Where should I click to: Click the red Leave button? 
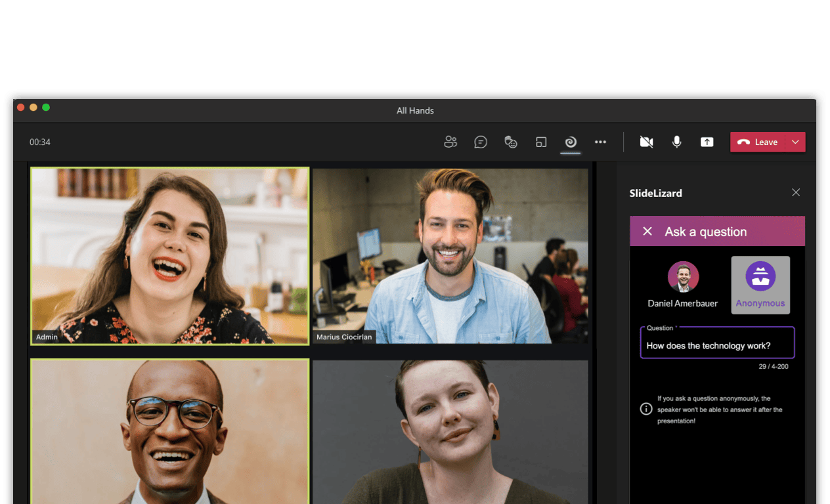(x=758, y=142)
